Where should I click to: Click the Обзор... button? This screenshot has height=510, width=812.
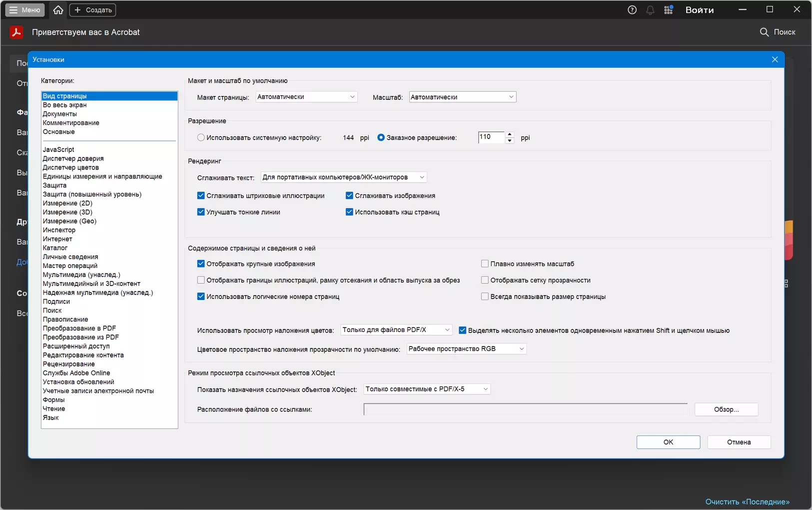[x=726, y=409]
